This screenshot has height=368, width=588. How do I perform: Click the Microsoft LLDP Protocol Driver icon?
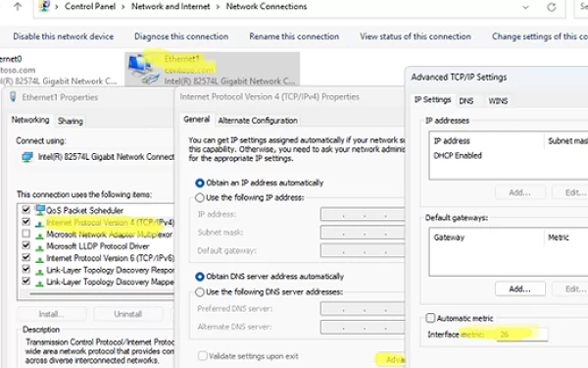(39, 246)
